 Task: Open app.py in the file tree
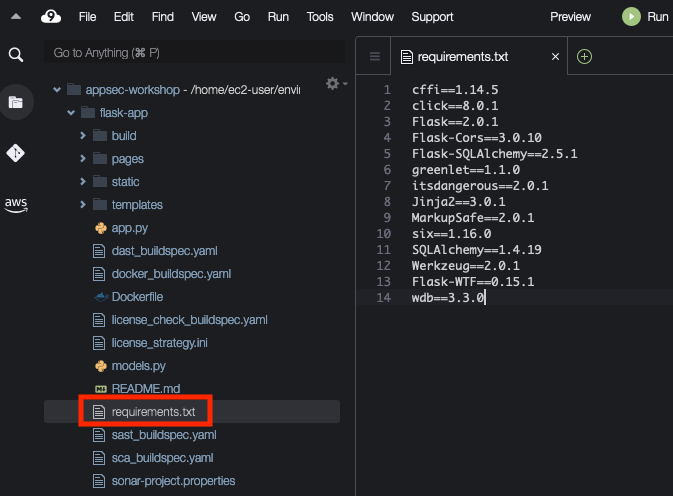point(130,228)
